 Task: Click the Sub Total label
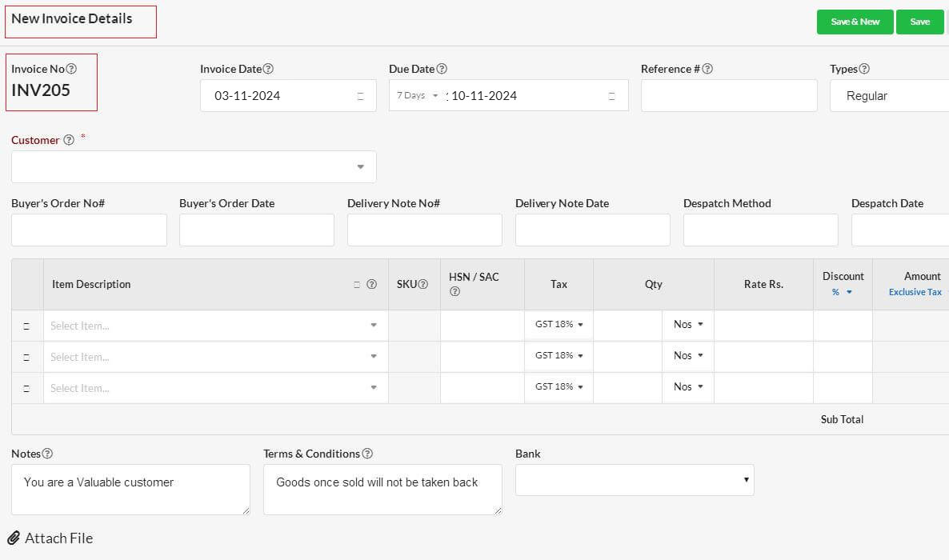tap(842, 419)
